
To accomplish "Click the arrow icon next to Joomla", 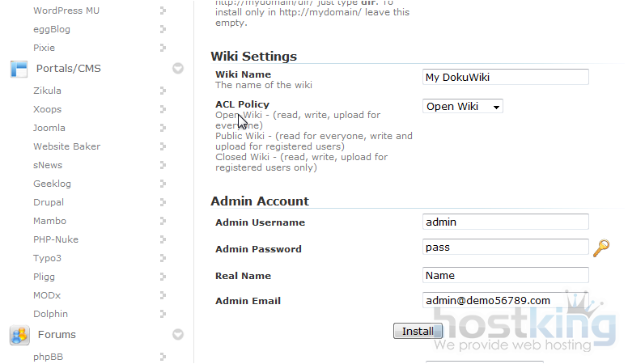I will point(163,128).
